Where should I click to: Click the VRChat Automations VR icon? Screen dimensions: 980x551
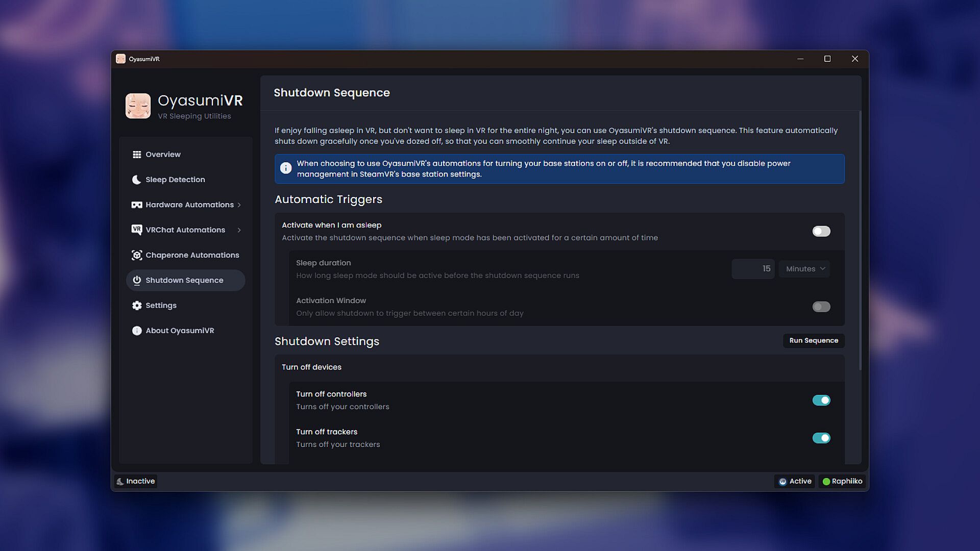click(x=136, y=230)
